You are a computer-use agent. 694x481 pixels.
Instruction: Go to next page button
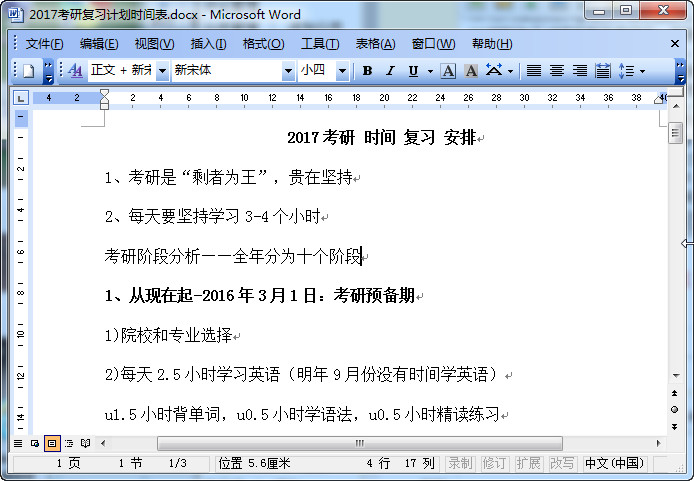(x=675, y=427)
